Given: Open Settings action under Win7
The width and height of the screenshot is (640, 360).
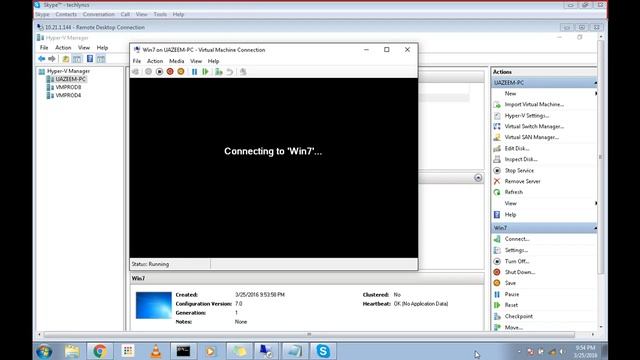Looking at the screenshot, I should [x=516, y=250].
